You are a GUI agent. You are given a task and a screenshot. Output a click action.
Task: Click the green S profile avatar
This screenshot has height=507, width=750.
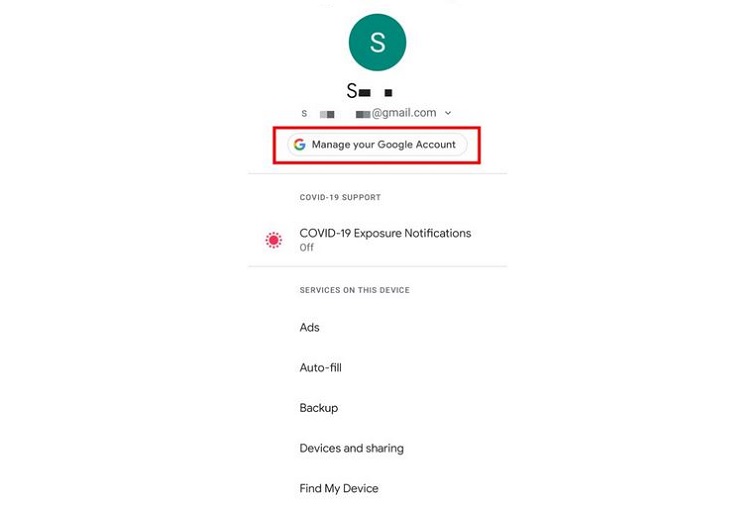pyautogui.click(x=377, y=43)
